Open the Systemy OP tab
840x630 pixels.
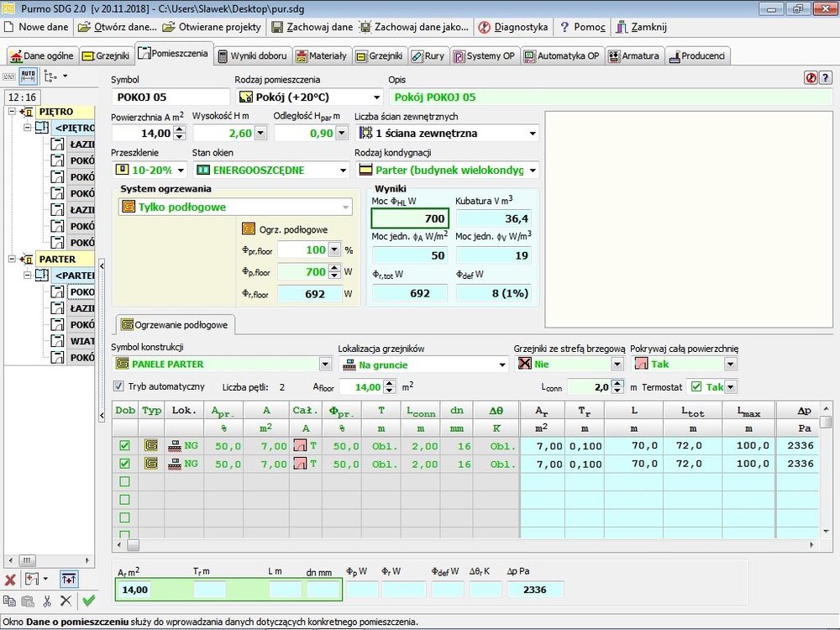[485, 56]
